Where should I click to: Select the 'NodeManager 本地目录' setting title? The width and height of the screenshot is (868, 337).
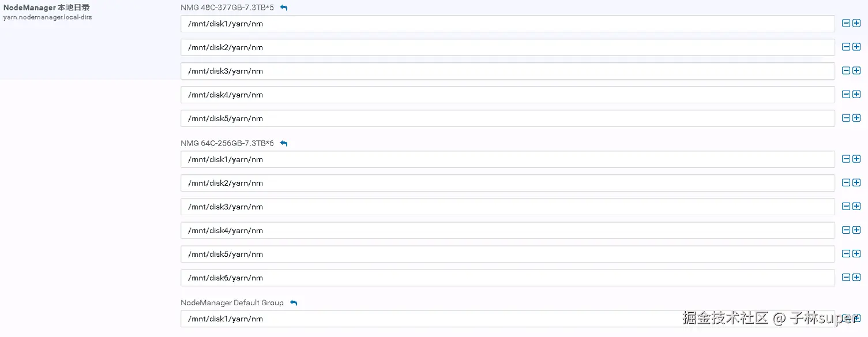point(46,8)
